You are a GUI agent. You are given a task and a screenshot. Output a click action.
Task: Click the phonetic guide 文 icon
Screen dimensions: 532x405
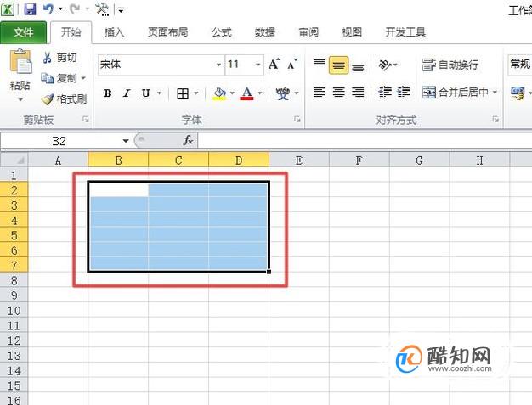283,93
